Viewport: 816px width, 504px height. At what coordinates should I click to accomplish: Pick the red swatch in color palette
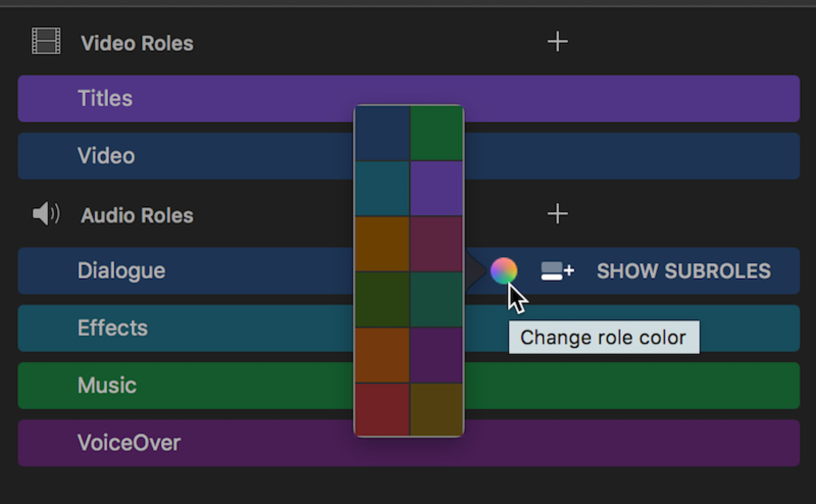[x=382, y=409]
